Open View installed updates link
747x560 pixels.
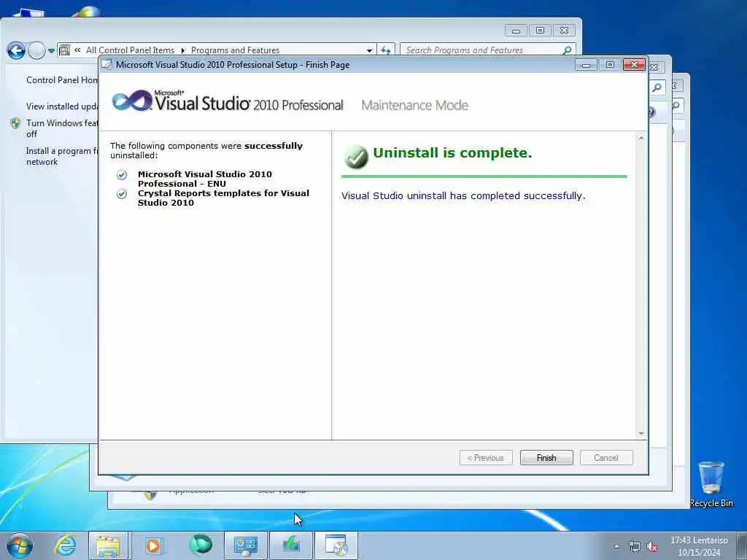tap(62, 106)
